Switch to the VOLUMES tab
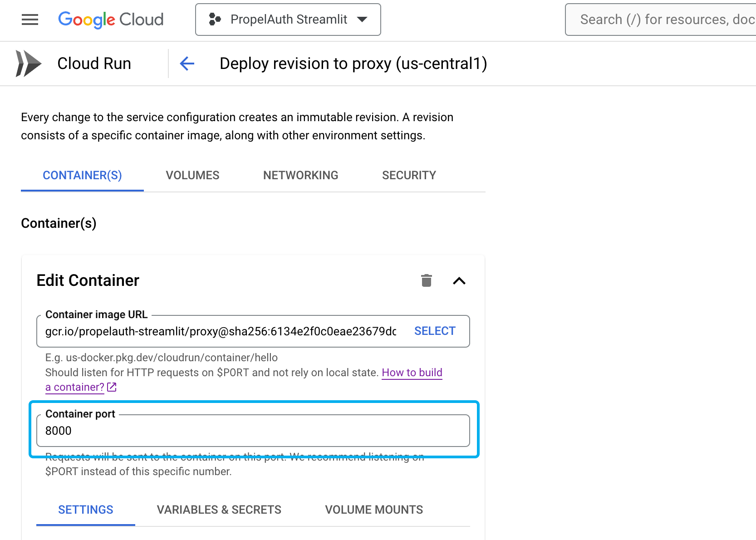The height and width of the screenshot is (540, 756). (x=192, y=176)
